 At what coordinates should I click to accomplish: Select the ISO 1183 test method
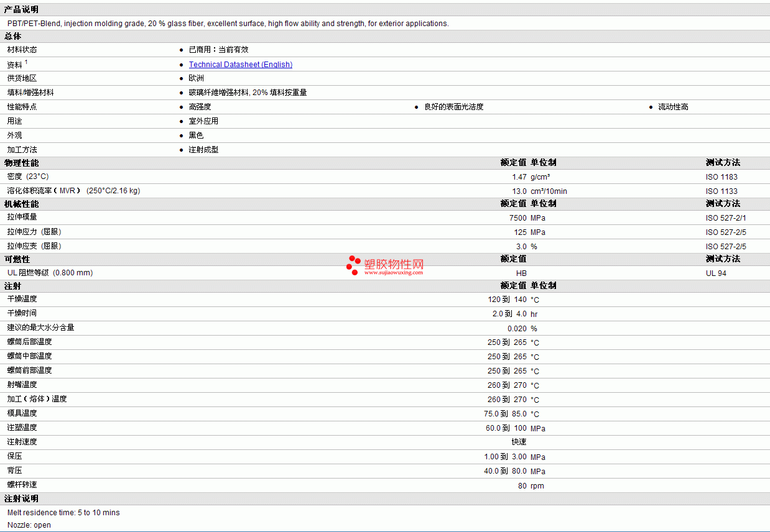pos(721,177)
